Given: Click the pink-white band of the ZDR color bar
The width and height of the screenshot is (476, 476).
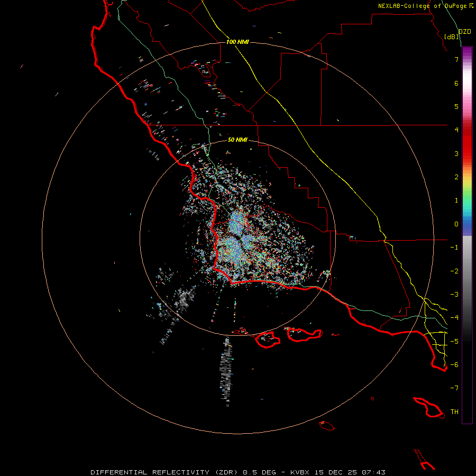Looking at the screenshot, I should (x=467, y=91).
